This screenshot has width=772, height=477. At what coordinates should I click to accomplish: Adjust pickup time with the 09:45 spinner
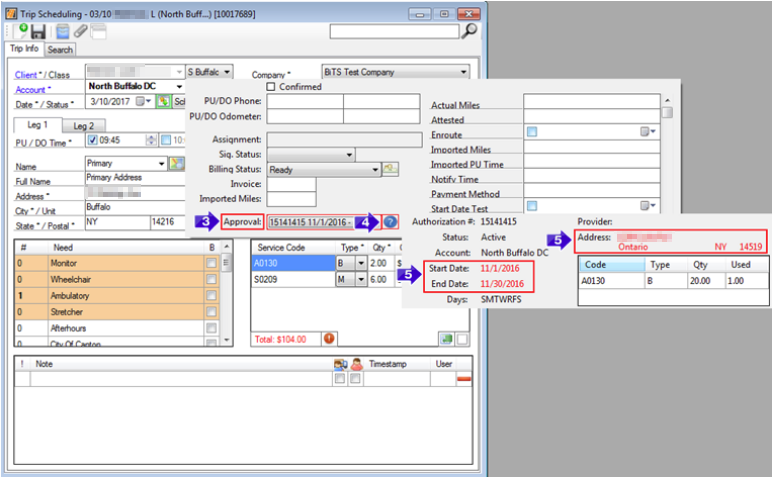point(151,140)
